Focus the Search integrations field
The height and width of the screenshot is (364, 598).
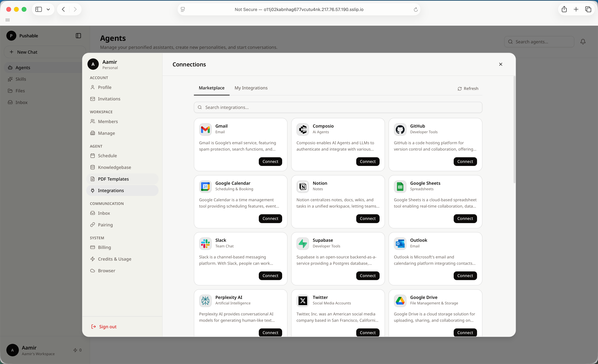pyautogui.click(x=338, y=107)
